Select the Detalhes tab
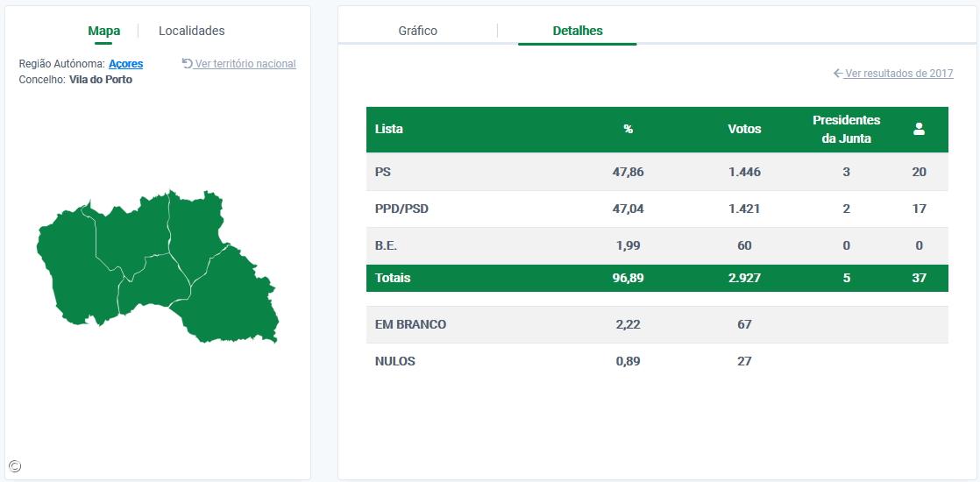The image size is (980, 482). click(x=578, y=31)
